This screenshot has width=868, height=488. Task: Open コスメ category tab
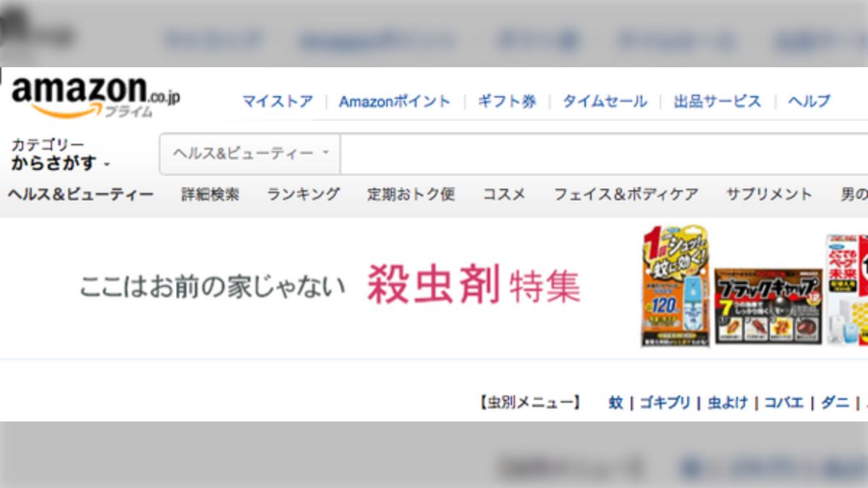[x=503, y=194]
